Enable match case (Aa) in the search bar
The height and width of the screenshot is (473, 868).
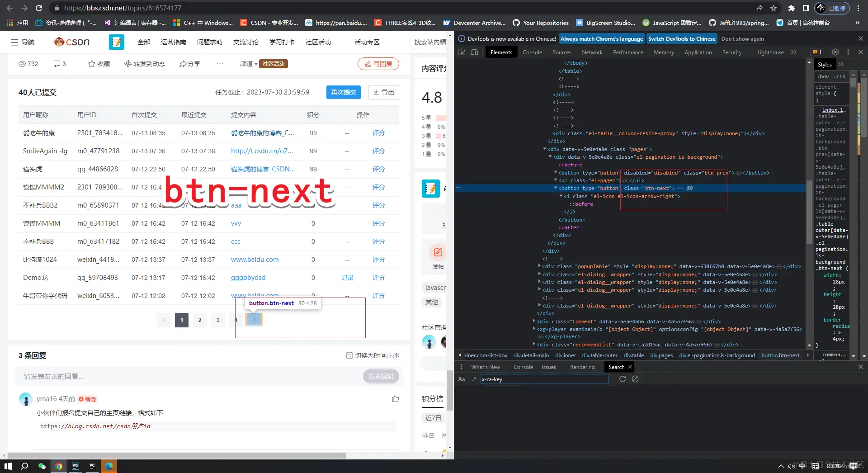point(461,379)
